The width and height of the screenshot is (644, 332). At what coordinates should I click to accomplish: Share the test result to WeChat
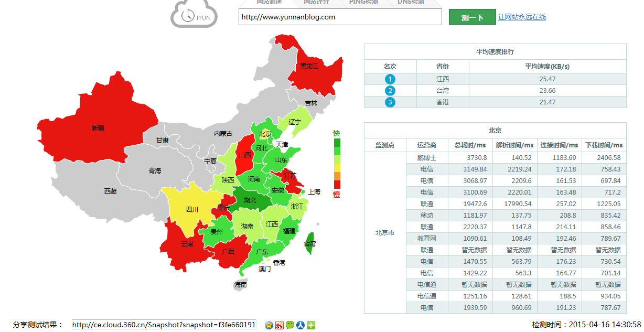click(x=289, y=325)
